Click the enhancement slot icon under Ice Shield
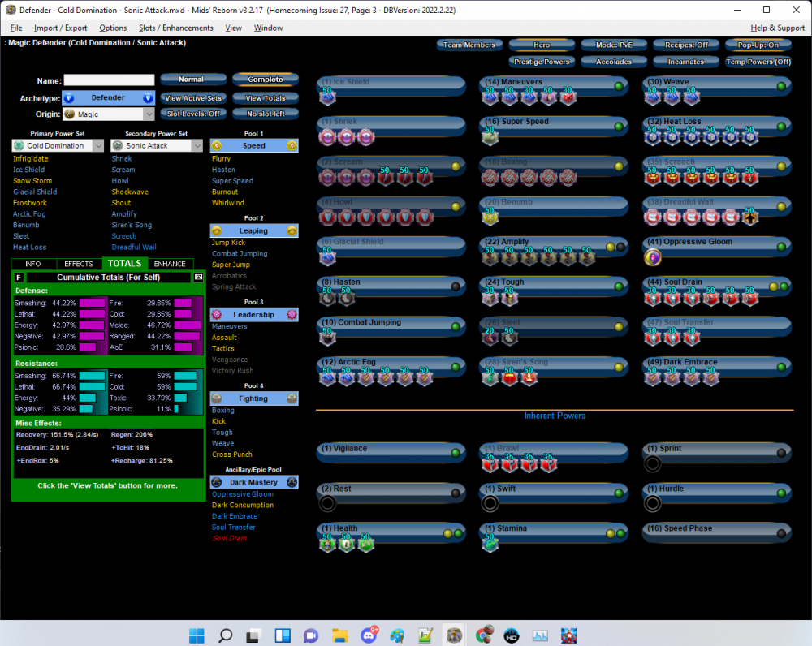 [328, 97]
